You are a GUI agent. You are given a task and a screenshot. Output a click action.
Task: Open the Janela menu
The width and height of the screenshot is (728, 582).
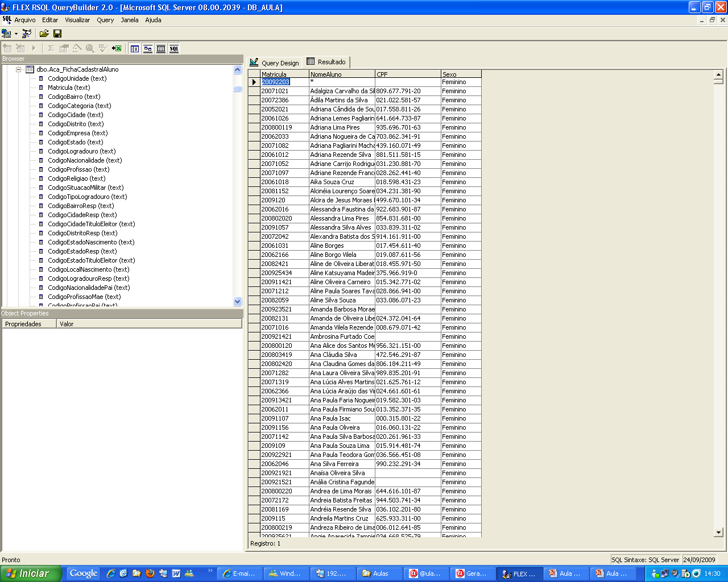point(130,20)
